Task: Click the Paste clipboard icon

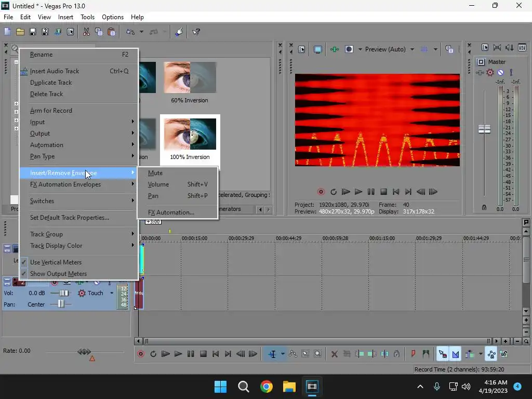Action: coord(111,32)
